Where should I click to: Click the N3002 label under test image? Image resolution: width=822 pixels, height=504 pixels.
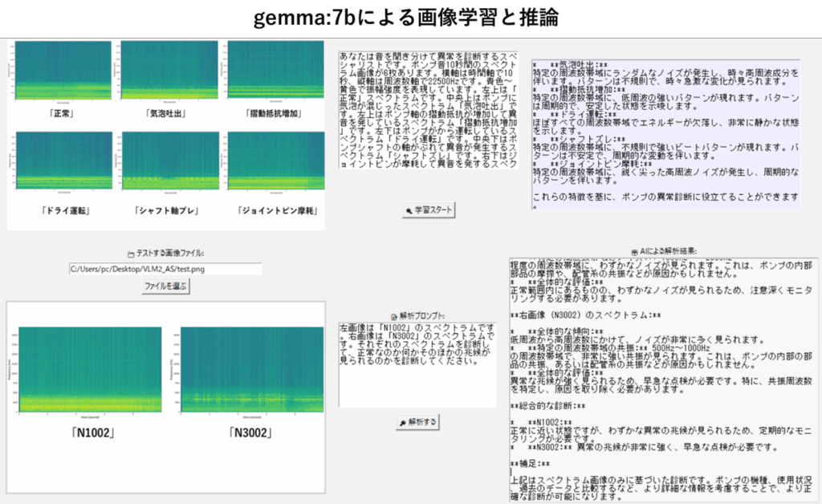tap(250, 433)
